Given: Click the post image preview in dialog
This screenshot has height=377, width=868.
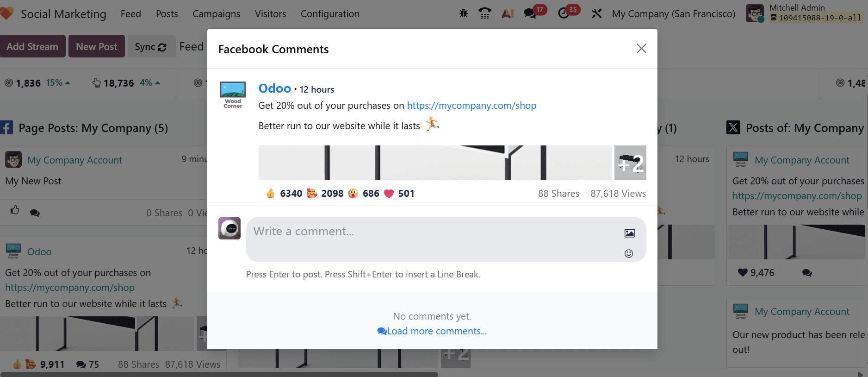Looking at the screenshot, I should [x=435, y=163].
